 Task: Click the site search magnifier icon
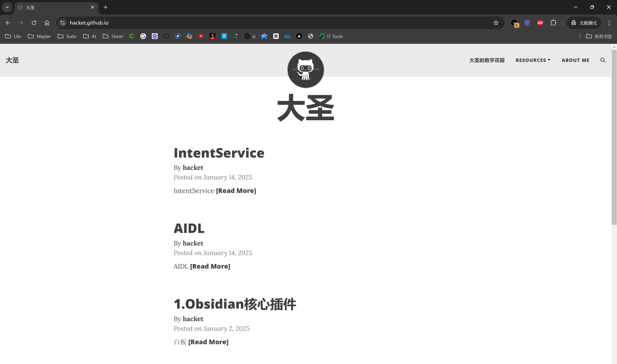(x=603, y=60)
